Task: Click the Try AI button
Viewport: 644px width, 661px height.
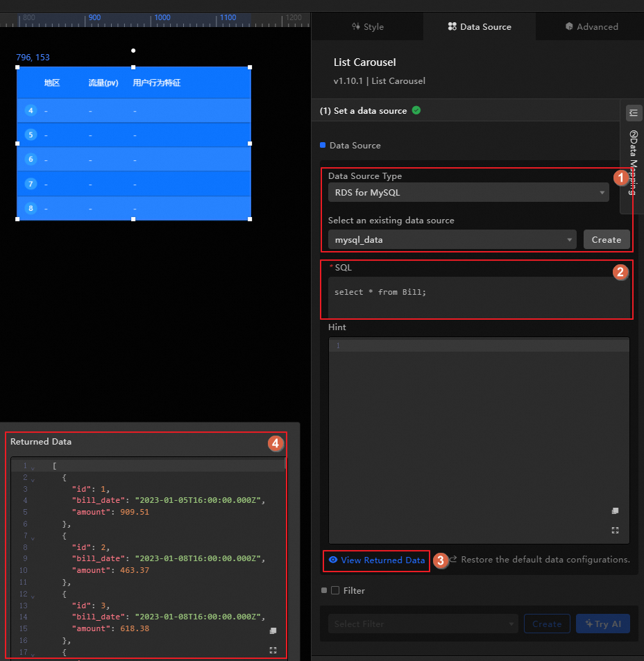Action: 603,624
